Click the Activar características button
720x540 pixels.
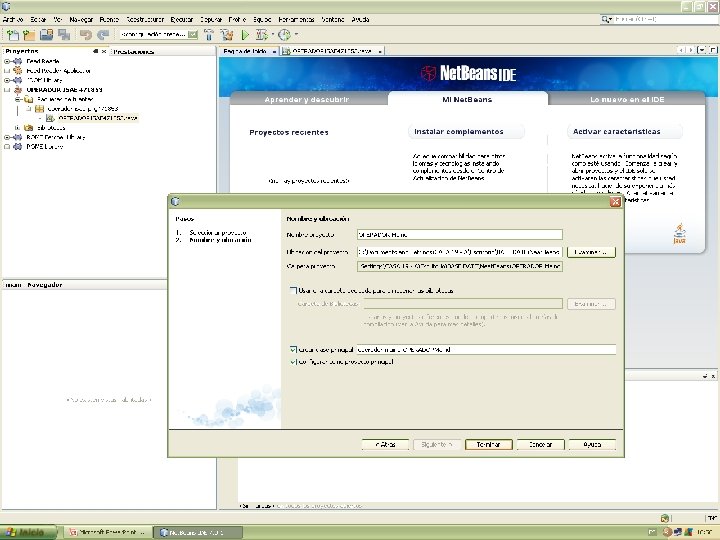click(x=624, y=132)
